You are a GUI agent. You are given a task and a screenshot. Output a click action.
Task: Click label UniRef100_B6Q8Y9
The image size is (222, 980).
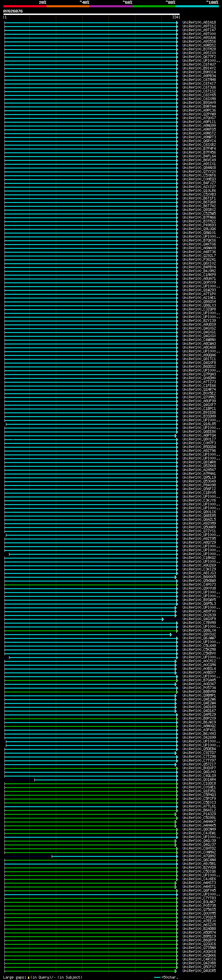click(199, 940)
